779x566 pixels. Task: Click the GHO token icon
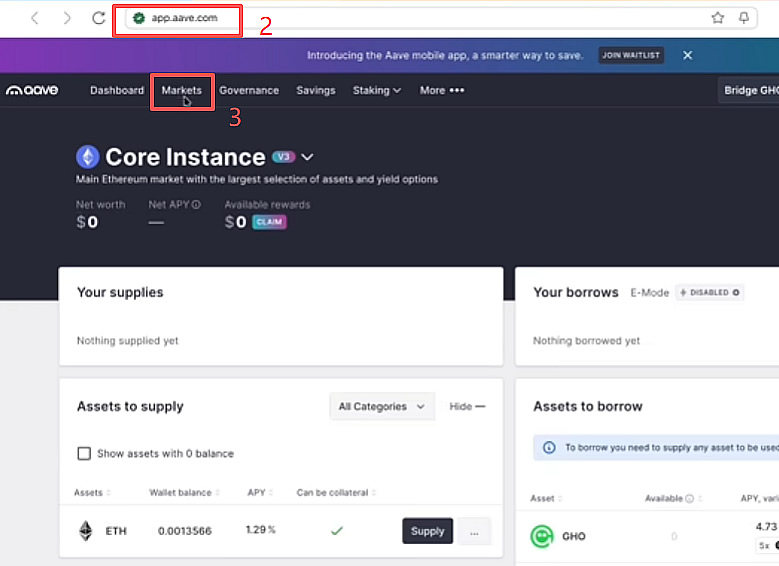541,537
